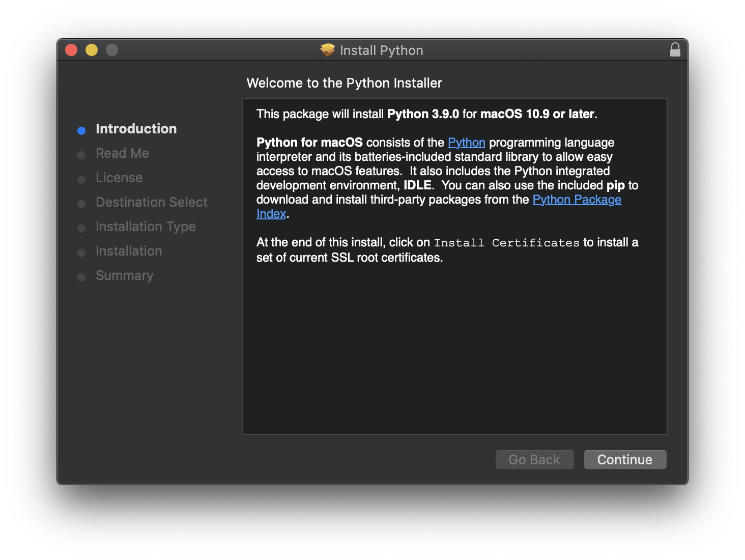Open the Python hyperlink
This screenshot has height=560, width=745.
coord(466,143)
